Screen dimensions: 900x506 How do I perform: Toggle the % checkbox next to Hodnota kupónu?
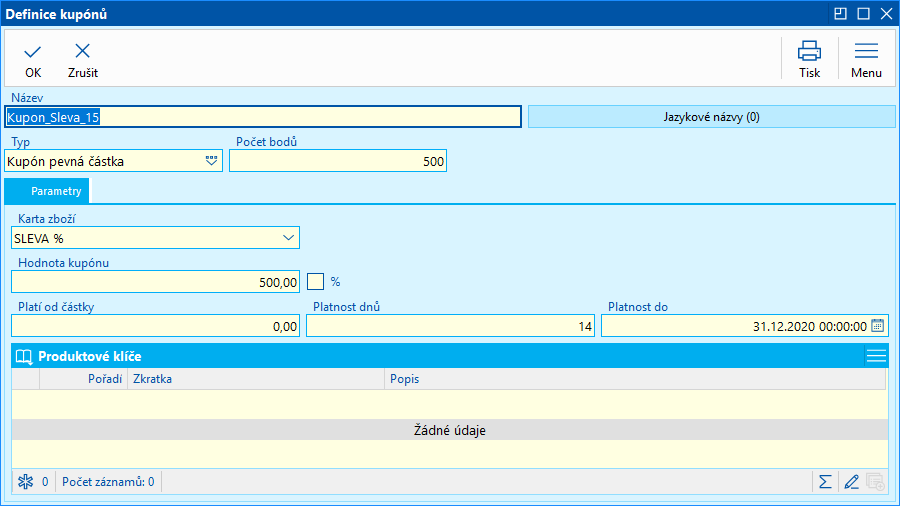click(x=315, y=282)
